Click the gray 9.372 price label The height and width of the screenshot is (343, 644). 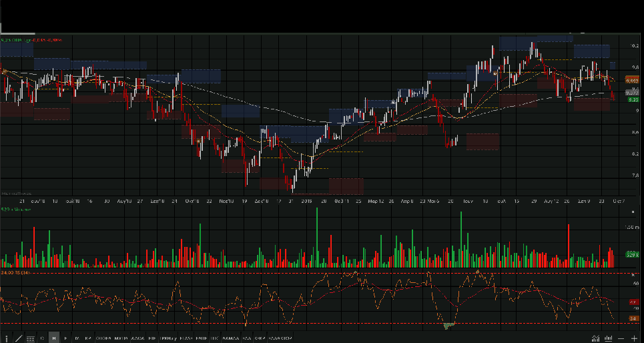click(x=632, y=93)
